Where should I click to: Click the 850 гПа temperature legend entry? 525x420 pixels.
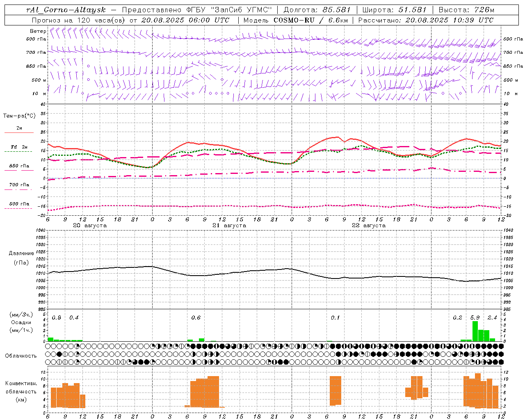pos(19,166)
